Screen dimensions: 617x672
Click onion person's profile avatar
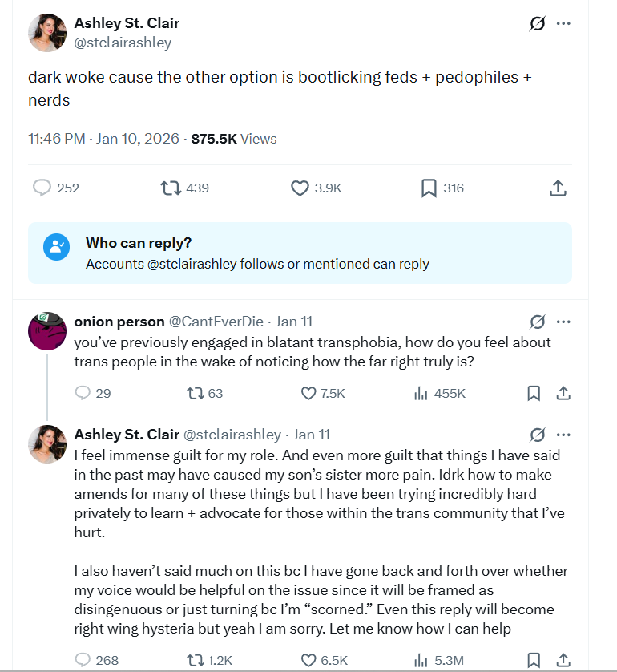tap(46, 330)
